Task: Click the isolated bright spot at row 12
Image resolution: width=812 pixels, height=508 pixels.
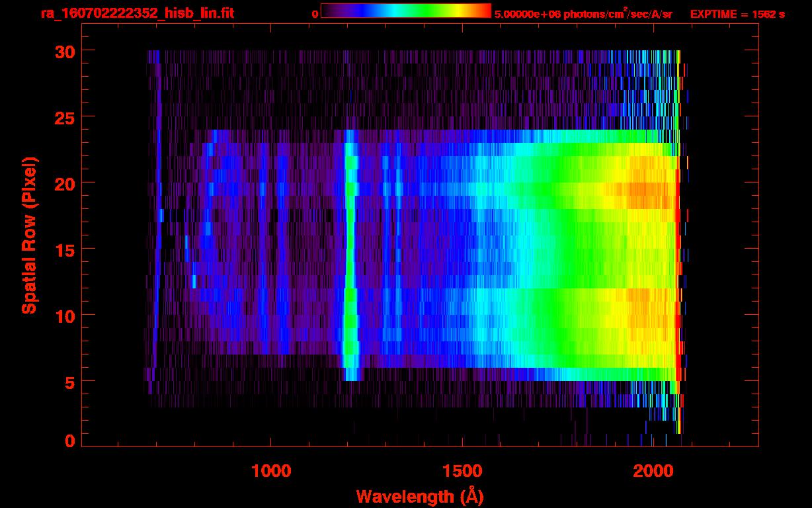Action: tap(194, 282)
